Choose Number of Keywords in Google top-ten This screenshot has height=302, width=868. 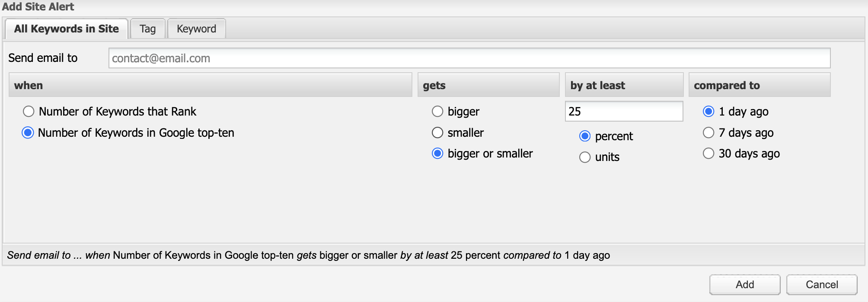(28, 133)
